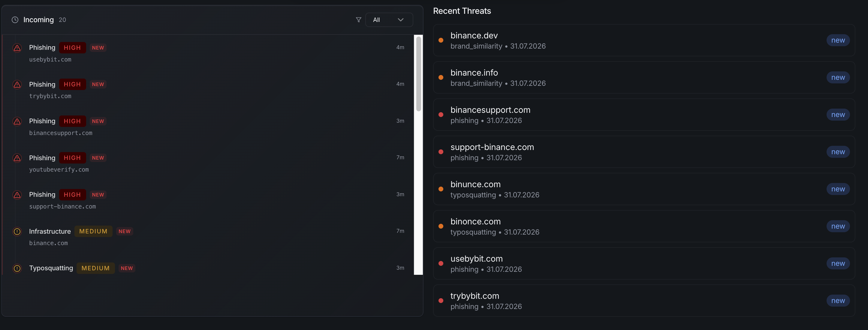The width and height of the screenshot is (868, 330).
Task: Open usebybit.com in Recent Threats
Action: click(x=644, y=263)
